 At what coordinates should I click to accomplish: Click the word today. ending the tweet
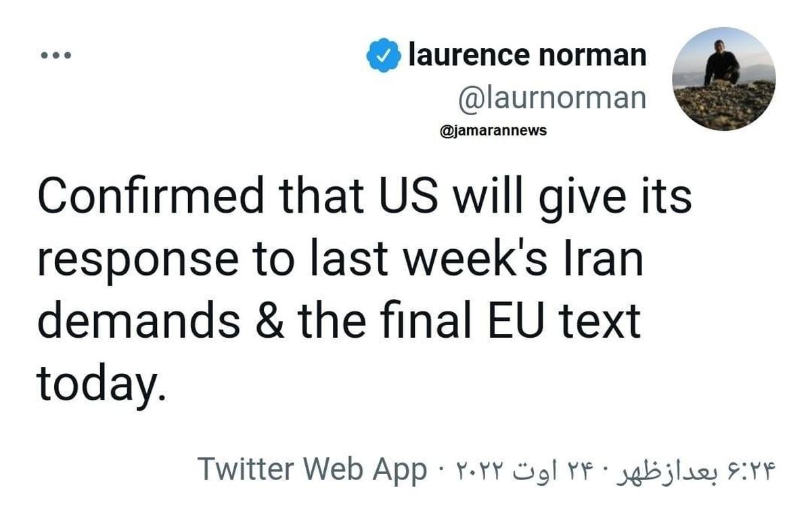pyautogui.click(x=100, y=384)
